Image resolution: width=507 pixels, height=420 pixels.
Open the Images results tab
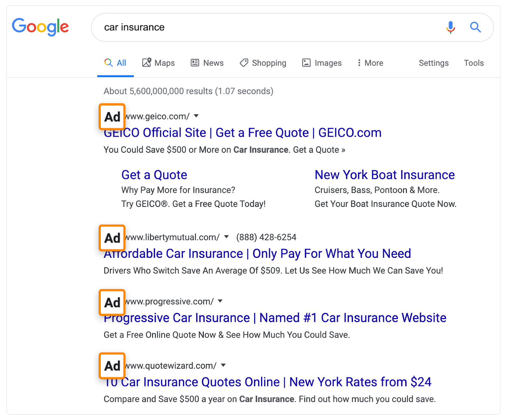pyautogui.click(x=322, y=63)
